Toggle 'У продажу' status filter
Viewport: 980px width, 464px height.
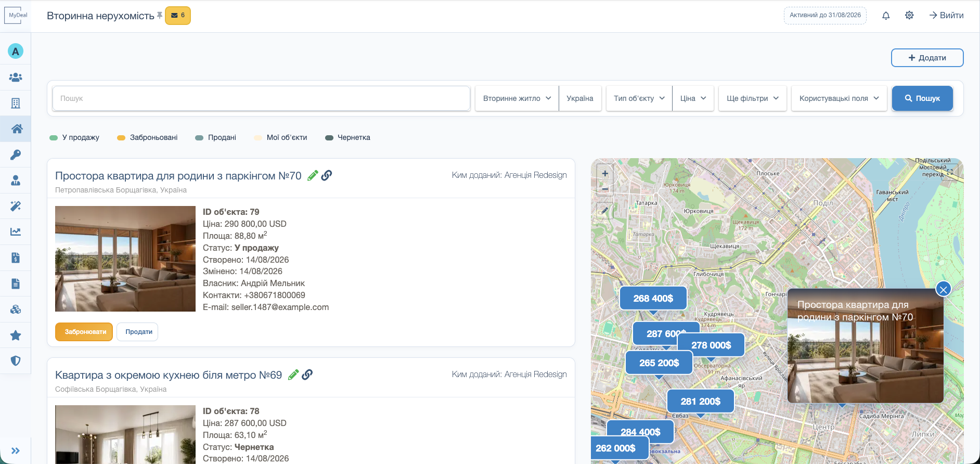pyautogui.click(x=74, y=138)
